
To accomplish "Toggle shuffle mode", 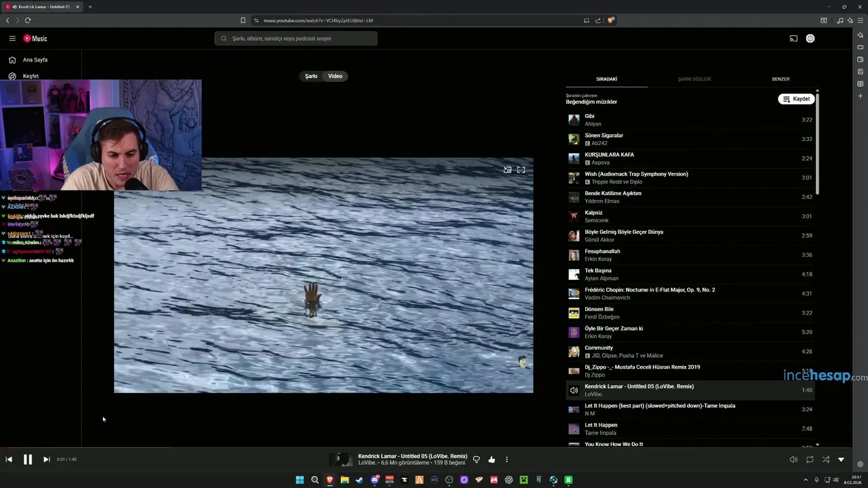I will pyautogui.click(x=826, y=460).
